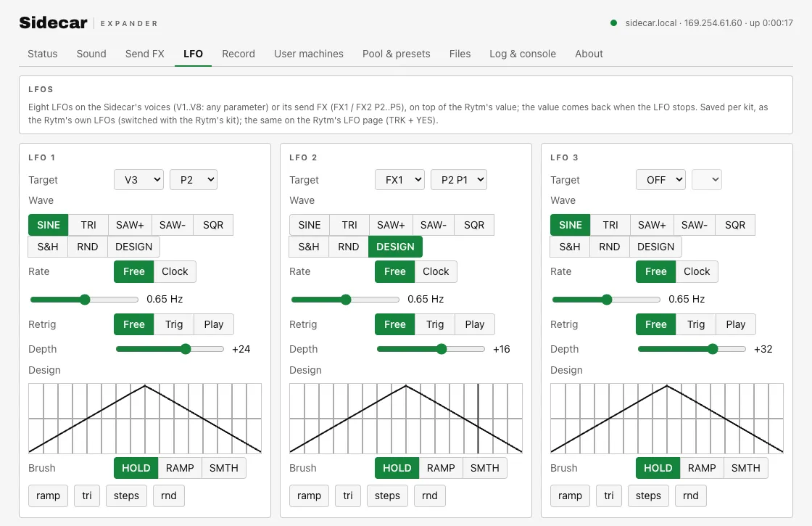Select RAMP brush for LFO 1
This screenshot has width=812, height=526.
pyautogui.click(x=180, y=468)
